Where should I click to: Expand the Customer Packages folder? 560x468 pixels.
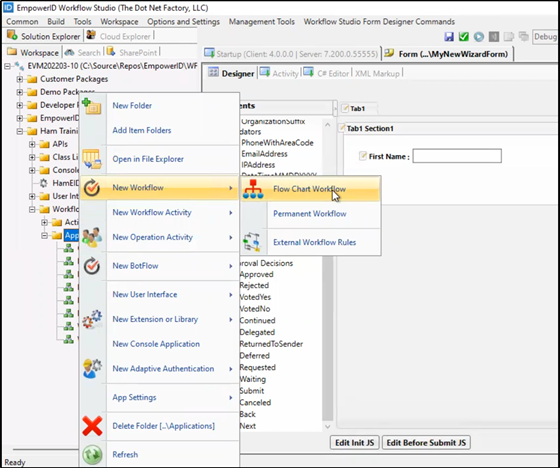tap(20, 79)
